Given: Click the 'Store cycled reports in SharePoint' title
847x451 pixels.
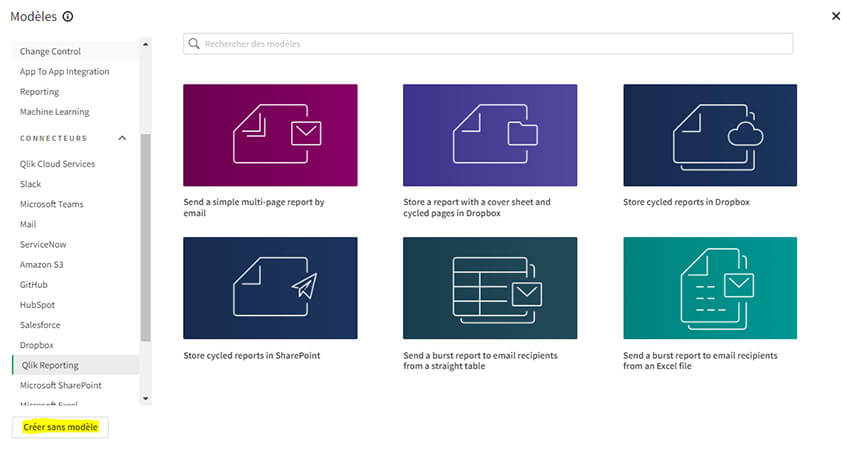Looking at the screenshot, I should click(252, 355).
